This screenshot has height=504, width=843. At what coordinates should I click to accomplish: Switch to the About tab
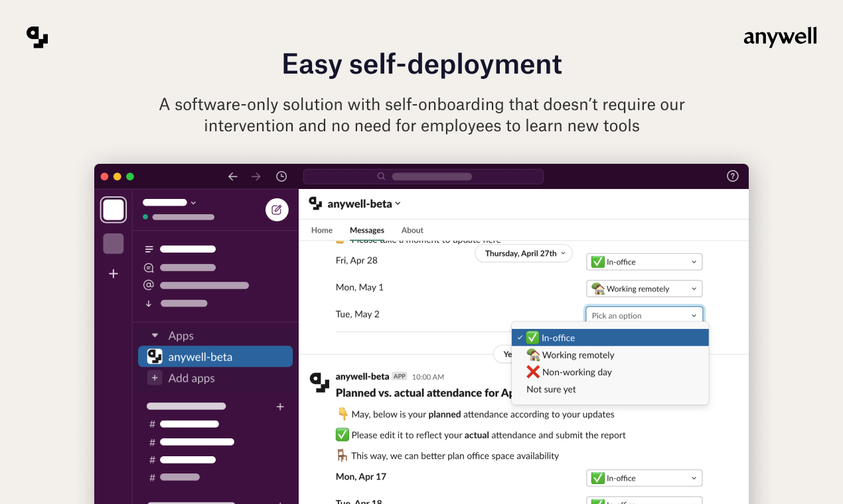(x=412, y=230)
